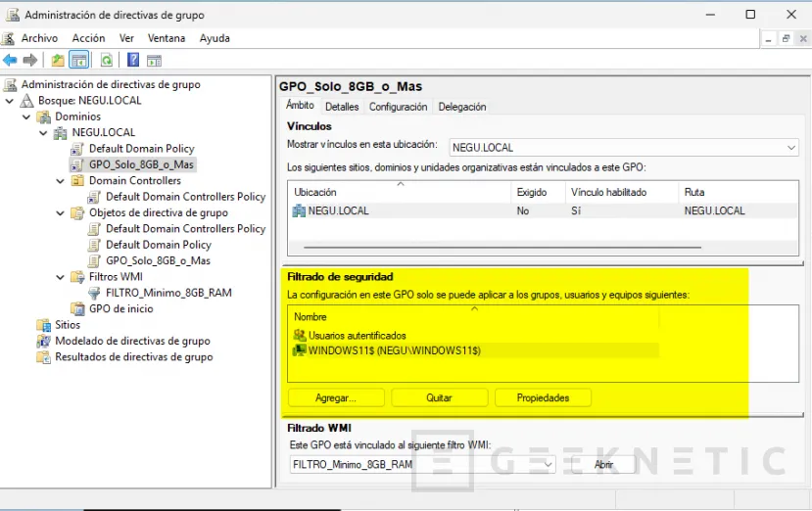
Task: Click the up one level folder icon
Action: click(58, 60)
